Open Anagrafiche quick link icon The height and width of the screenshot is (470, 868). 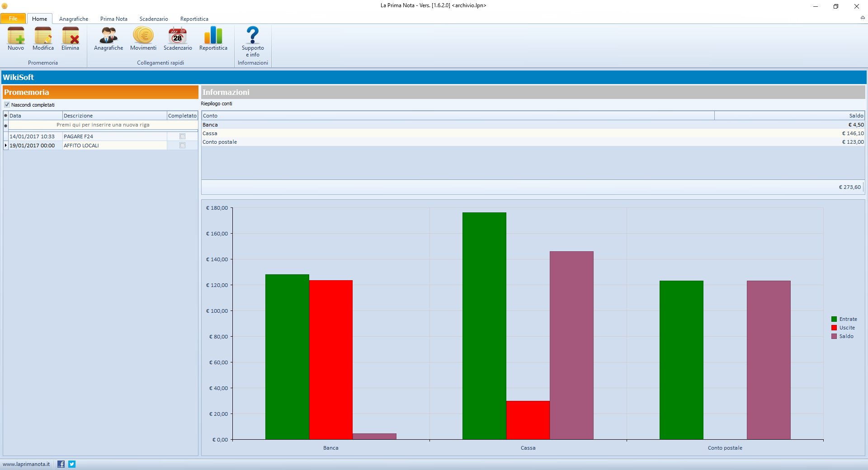[108, 36]
